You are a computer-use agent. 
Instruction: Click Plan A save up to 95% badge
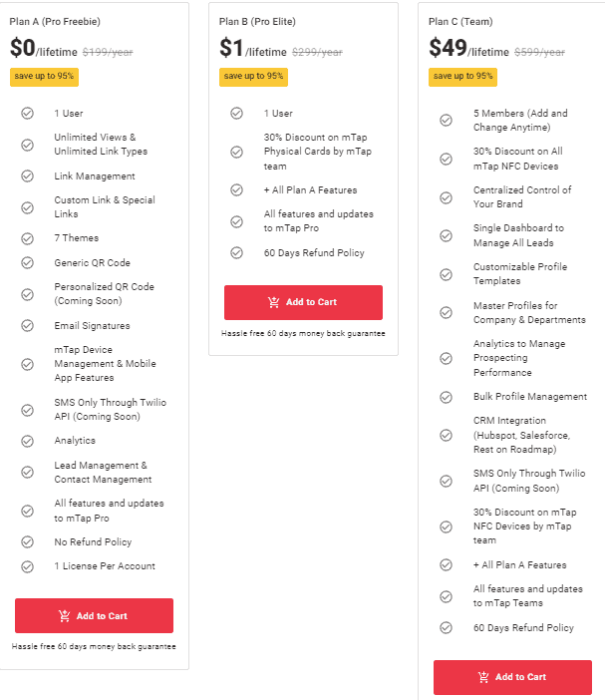click(x=44, y=76)
